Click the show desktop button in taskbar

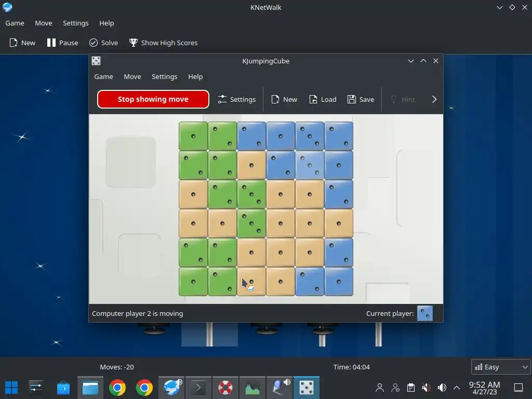pyautogui.click(x=518, y=388)
